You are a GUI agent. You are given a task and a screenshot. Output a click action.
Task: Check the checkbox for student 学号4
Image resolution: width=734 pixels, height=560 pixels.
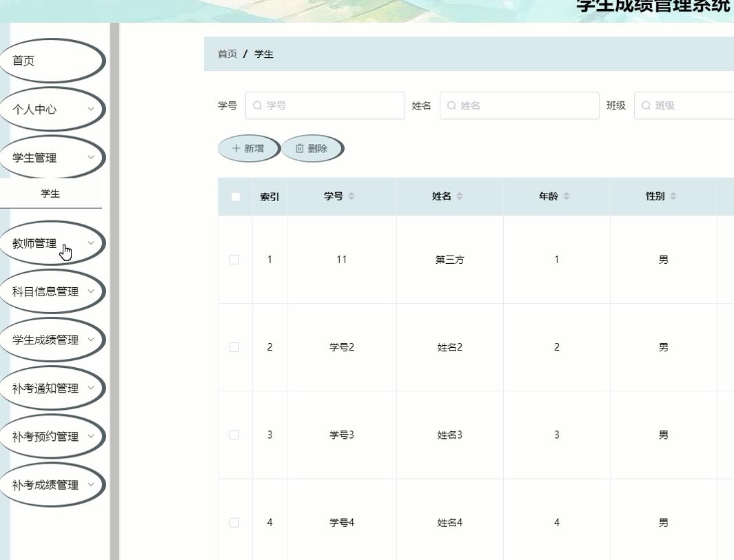234,522
